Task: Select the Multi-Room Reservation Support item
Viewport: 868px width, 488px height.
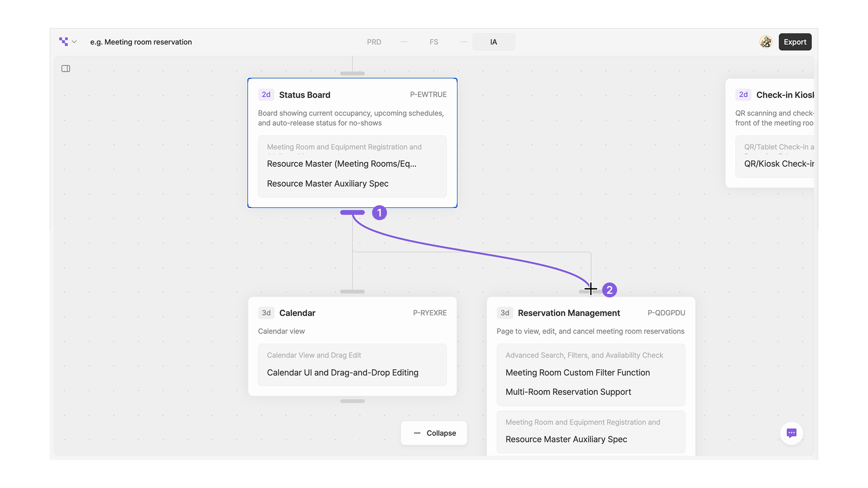Action: coord(568,392)
